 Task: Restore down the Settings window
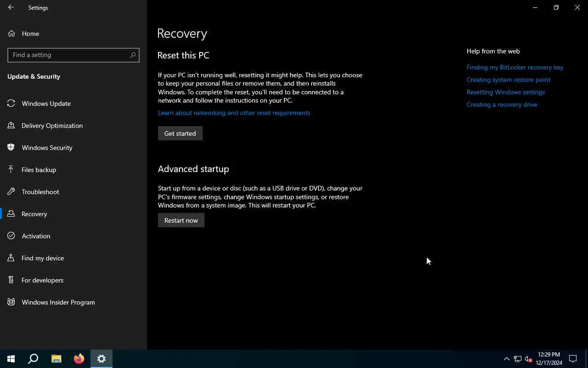[x=556, y=7]
